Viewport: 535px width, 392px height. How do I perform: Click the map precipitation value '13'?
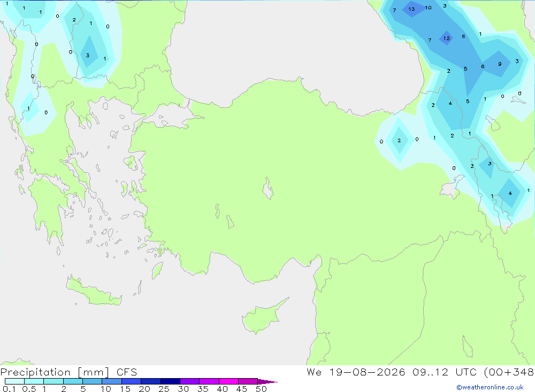tap(411, 9)
